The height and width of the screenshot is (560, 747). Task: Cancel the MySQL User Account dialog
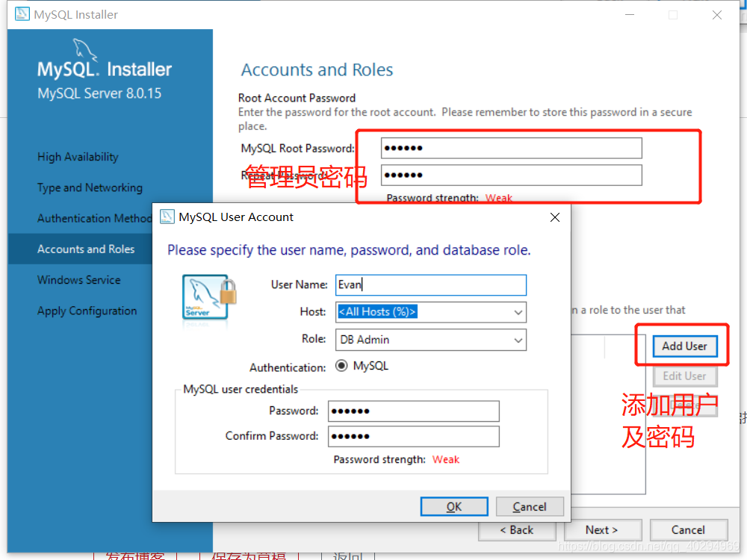pos(530,507)
